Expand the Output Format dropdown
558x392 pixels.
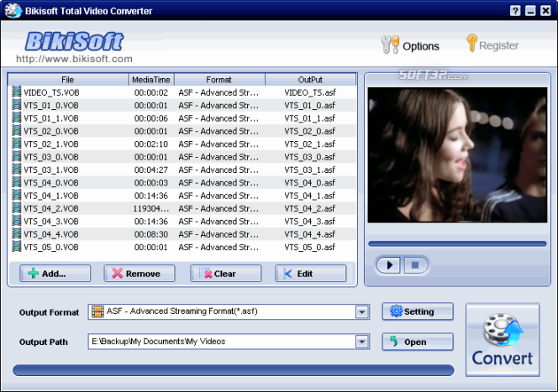click(x=362, y=312)
